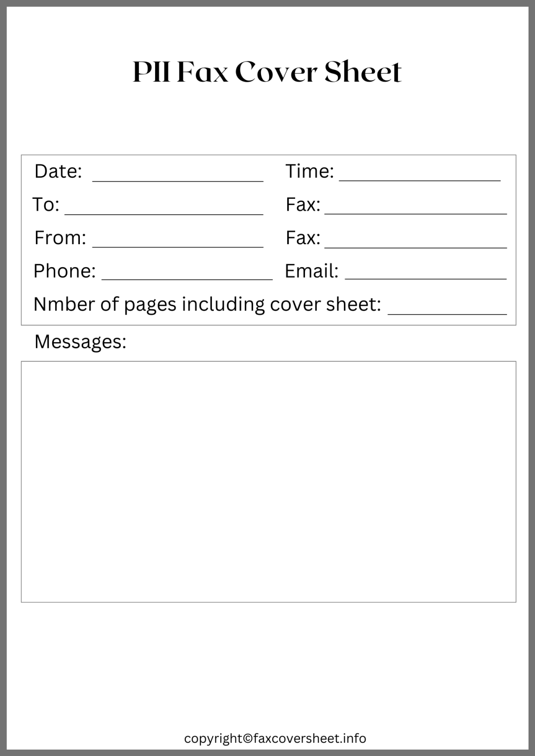Click the Messages label
The image size is (535, 756).
click(80, 340)
